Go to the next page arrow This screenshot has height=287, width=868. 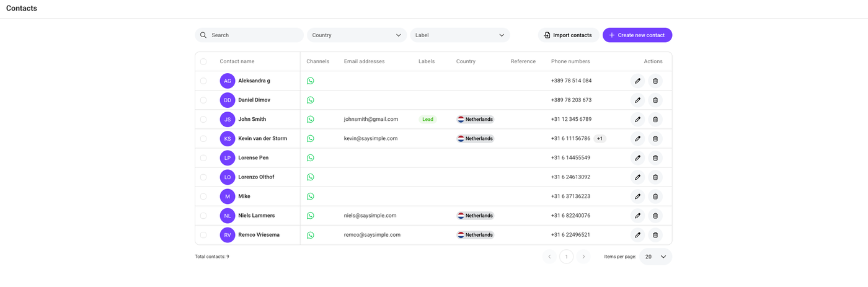point(583,257)
